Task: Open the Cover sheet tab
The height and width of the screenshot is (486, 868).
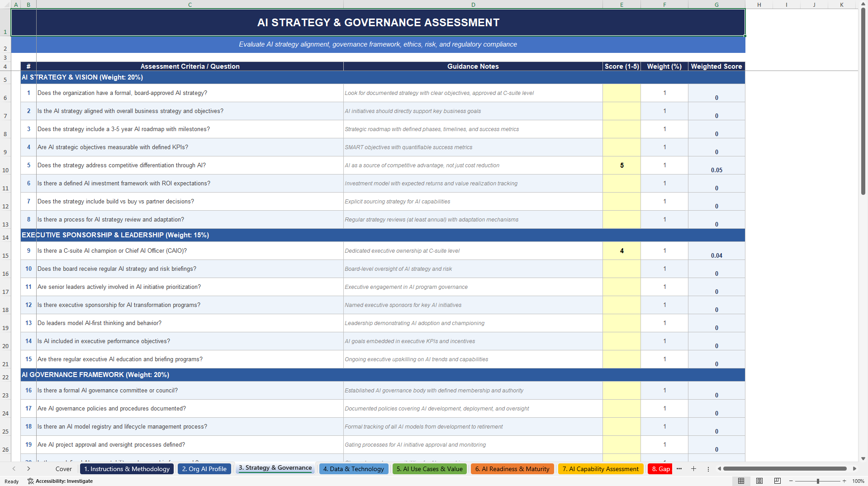Action: tap(63, 469)
